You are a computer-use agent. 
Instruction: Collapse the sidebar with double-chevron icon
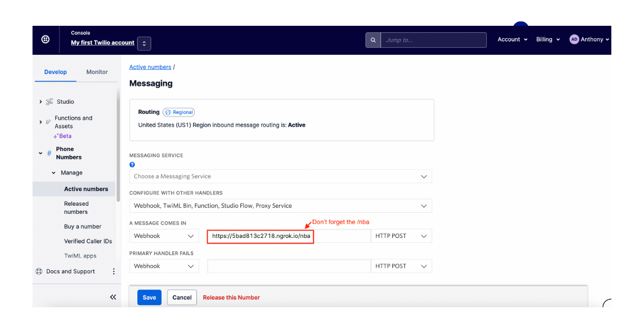point(113,297)
